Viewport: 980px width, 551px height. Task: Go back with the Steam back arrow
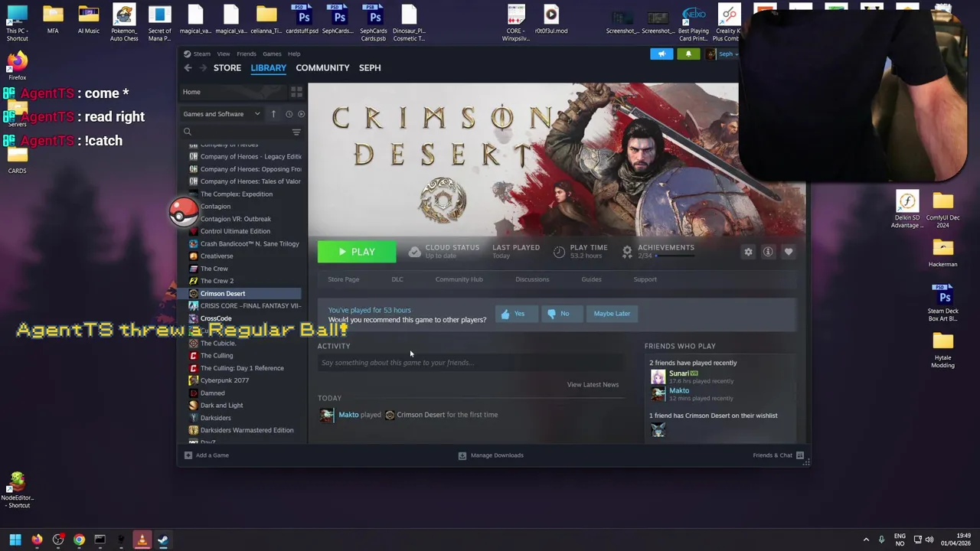pyautogui.click(x=188, y=68)
